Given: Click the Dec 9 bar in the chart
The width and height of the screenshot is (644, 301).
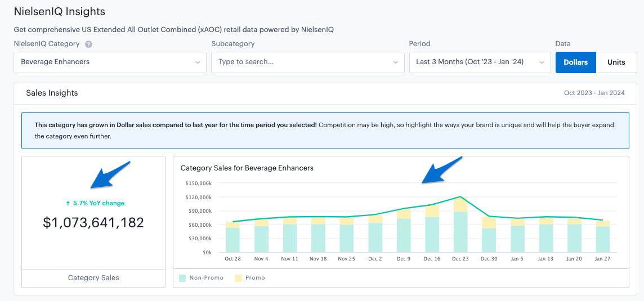Looking at the screenshot, I should pos(403,230).
